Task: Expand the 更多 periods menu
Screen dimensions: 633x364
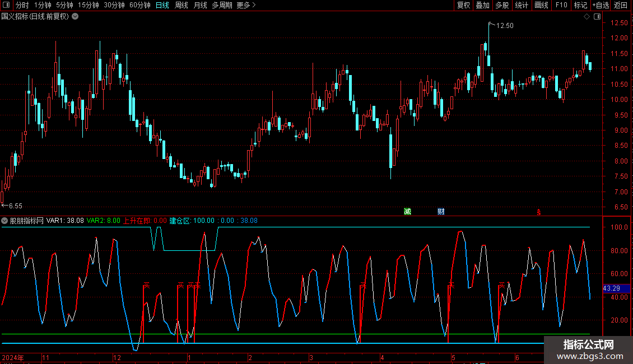Action: click(246, 5)
